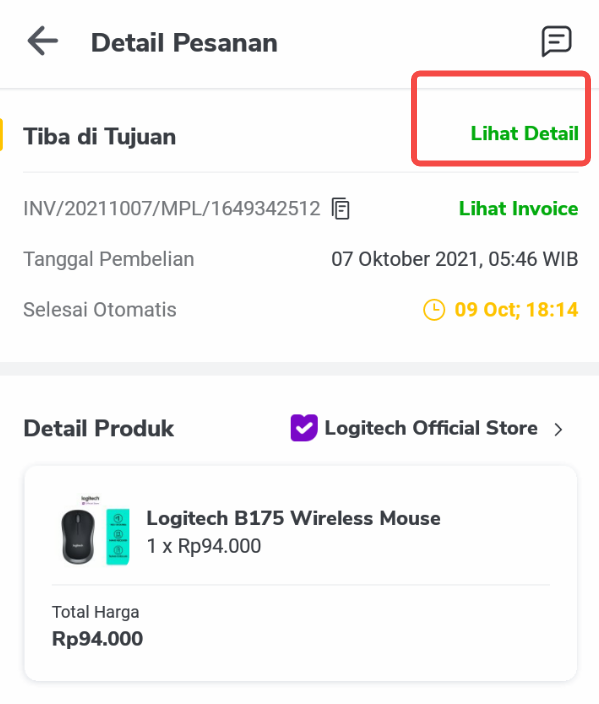Tap the auto-complete deadline 09 Oct; 18:14

516,310
